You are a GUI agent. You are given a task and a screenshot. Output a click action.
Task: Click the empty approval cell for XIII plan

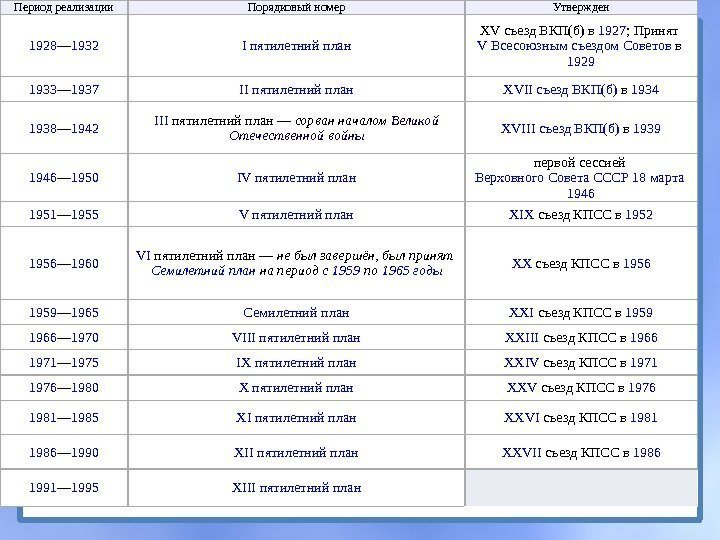point(581,488)
